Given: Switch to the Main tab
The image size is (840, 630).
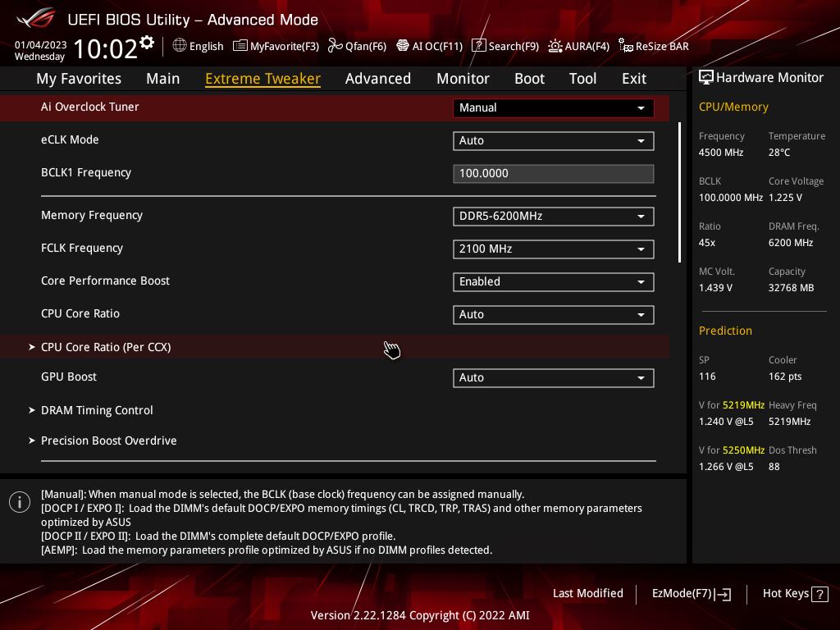Looking at the screenshot, I should [x=163, y=79].
